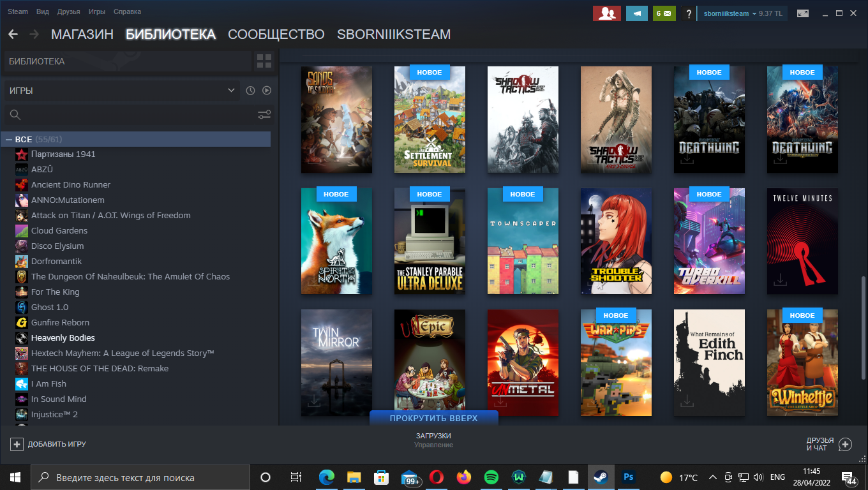868x490 pixels.
Task: Open the library grid view icon
Action: [264, 61]
